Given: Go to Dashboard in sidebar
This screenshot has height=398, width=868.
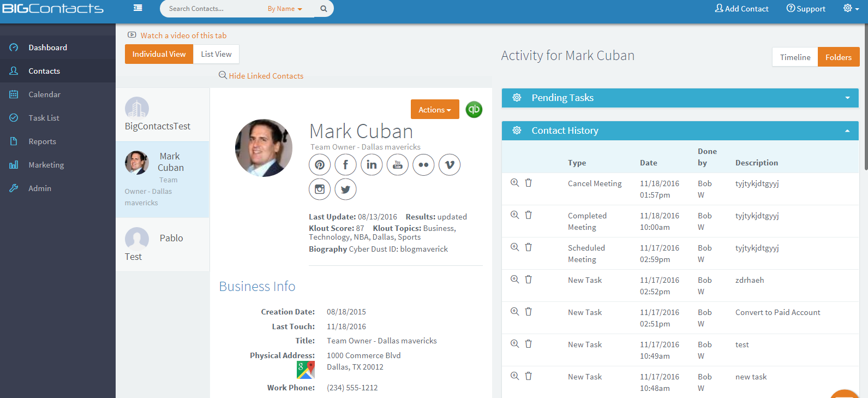Looking at the screenshot, I should pos(58,47).
